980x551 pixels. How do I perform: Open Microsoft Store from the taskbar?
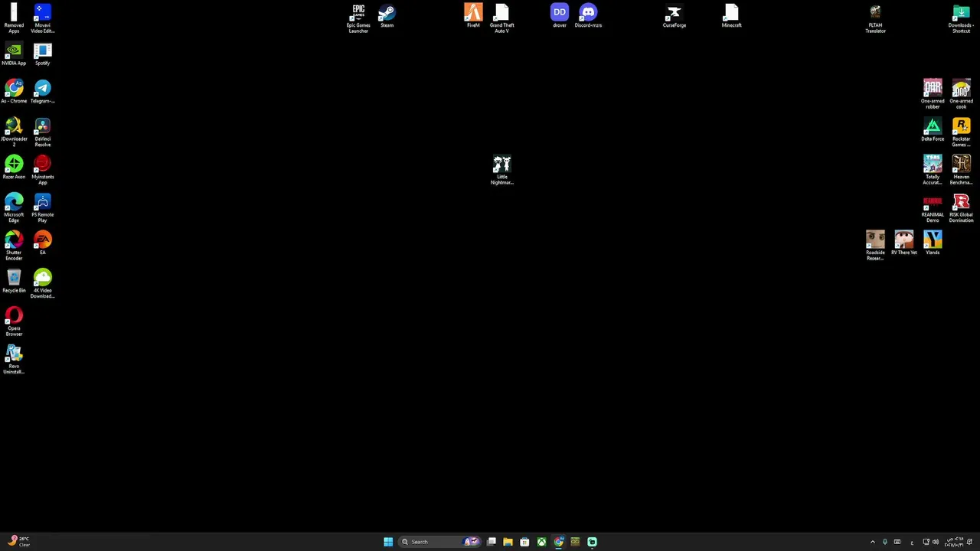coord(524,542)
